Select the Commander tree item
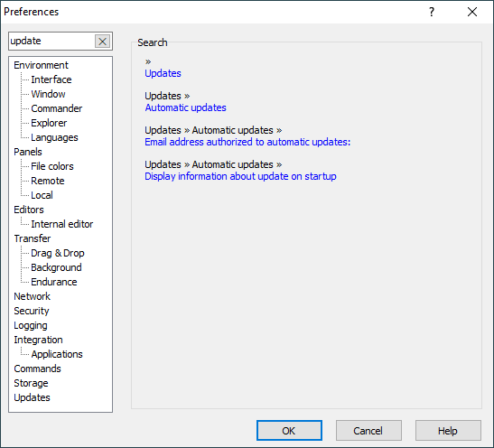 [x=57, y=108]
